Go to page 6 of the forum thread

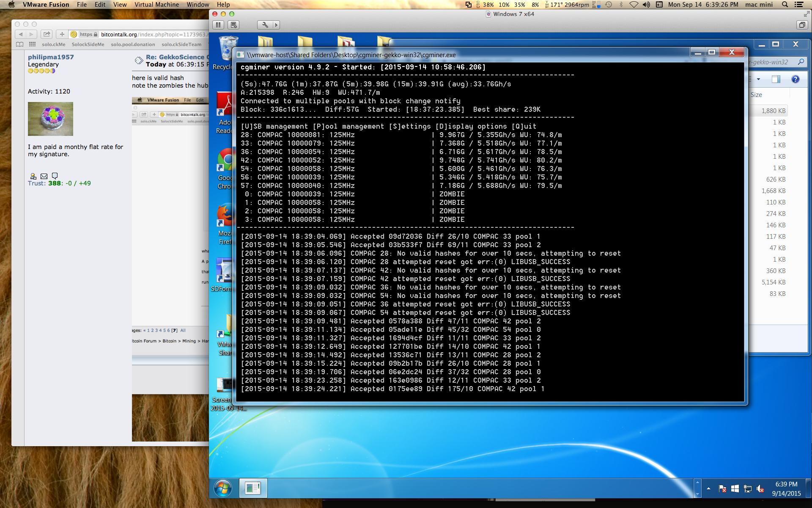coord(168,330)
